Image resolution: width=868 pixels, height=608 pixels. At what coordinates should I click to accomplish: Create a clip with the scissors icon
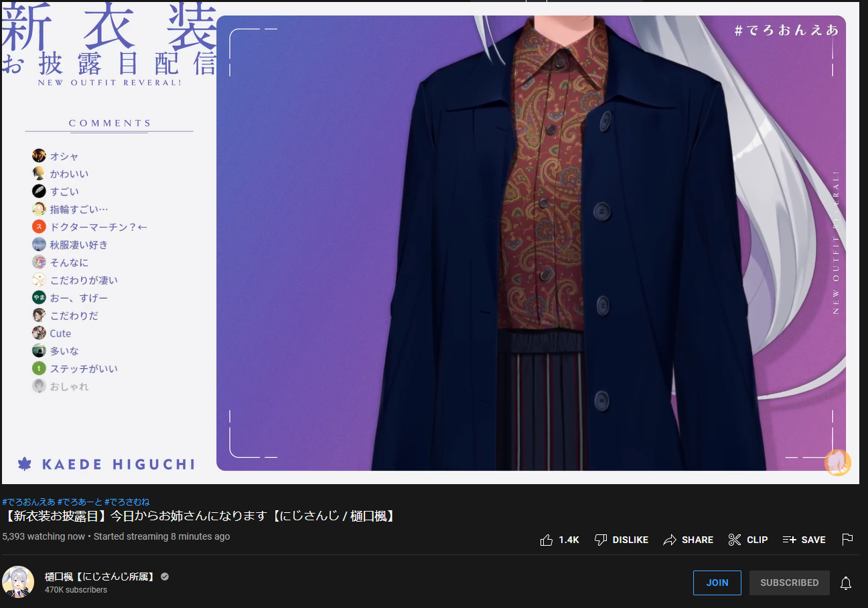coord(735,540)
